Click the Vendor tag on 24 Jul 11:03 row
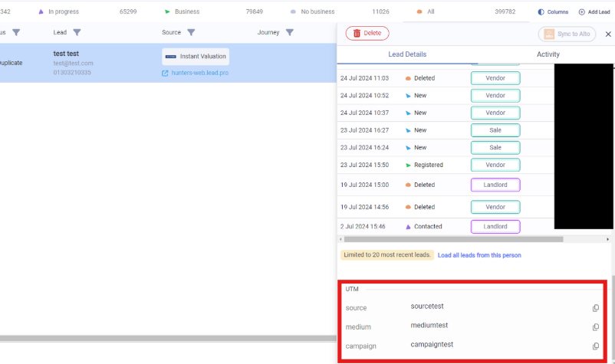The height and width of the screenshot is (364, 615). coord(495,78)
